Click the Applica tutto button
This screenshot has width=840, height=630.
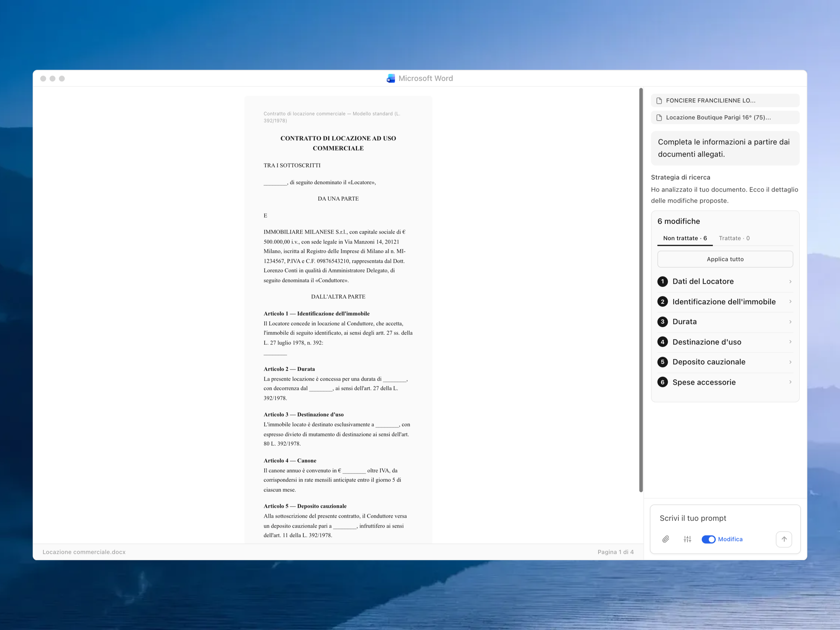[725, 259]
